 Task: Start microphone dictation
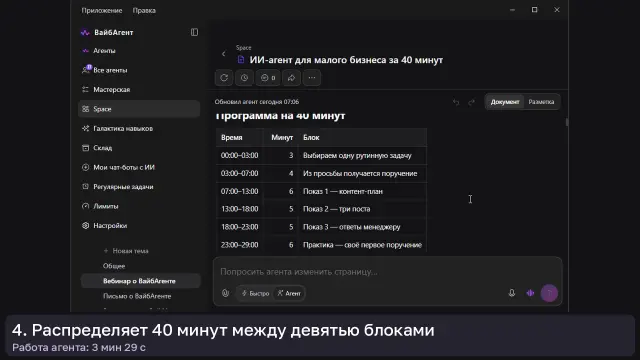point(512,293)
